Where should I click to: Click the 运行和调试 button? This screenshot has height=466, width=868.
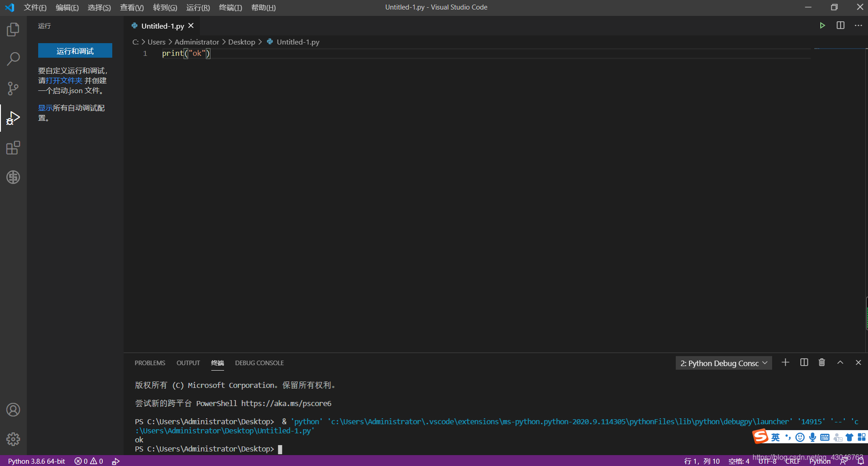[x=75, y=51]
